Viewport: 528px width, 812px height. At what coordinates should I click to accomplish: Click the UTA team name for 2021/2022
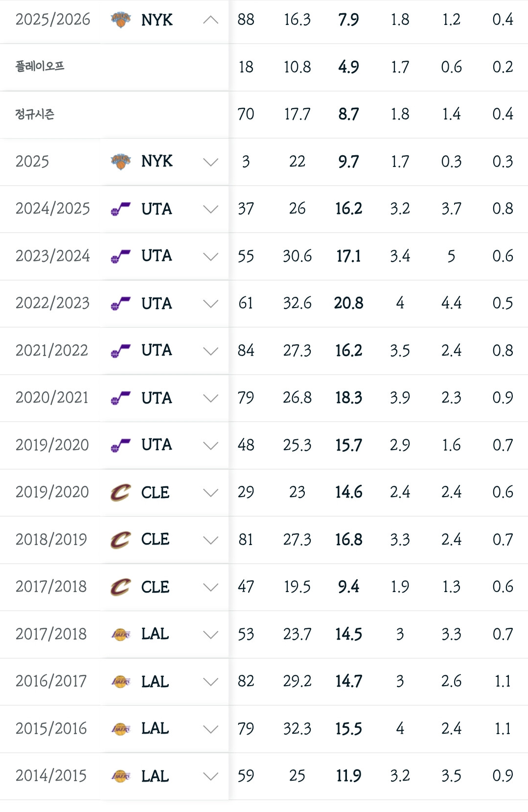[157, 351]
